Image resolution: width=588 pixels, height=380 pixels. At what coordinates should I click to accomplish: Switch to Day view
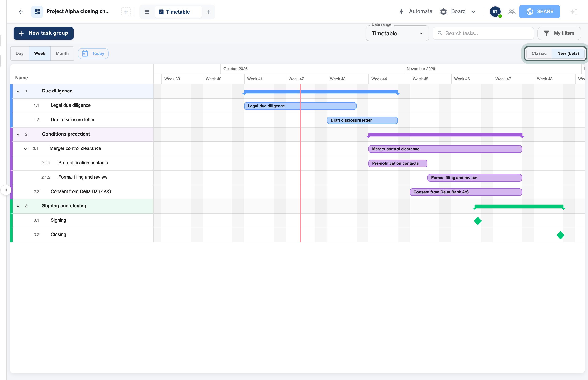click(x=19, y=54)
